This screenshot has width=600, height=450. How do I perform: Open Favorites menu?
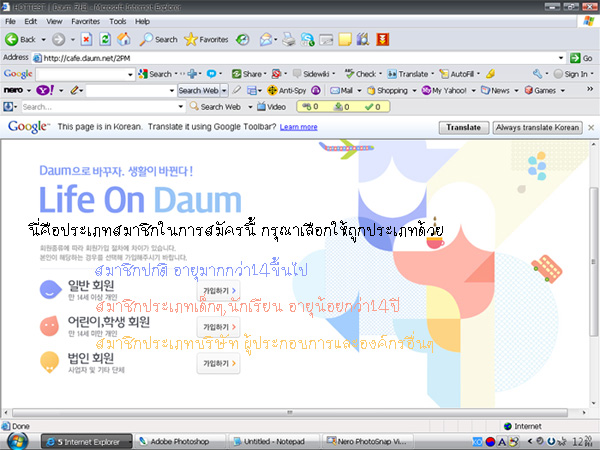click(x=85, y=21)
